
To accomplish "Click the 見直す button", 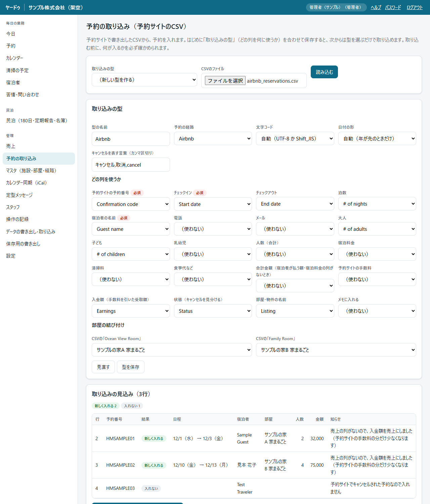I will (103, 367).
